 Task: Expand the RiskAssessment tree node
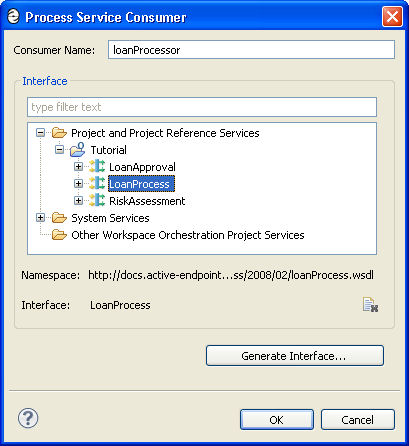pyautogui.click(x=78, y=201)
